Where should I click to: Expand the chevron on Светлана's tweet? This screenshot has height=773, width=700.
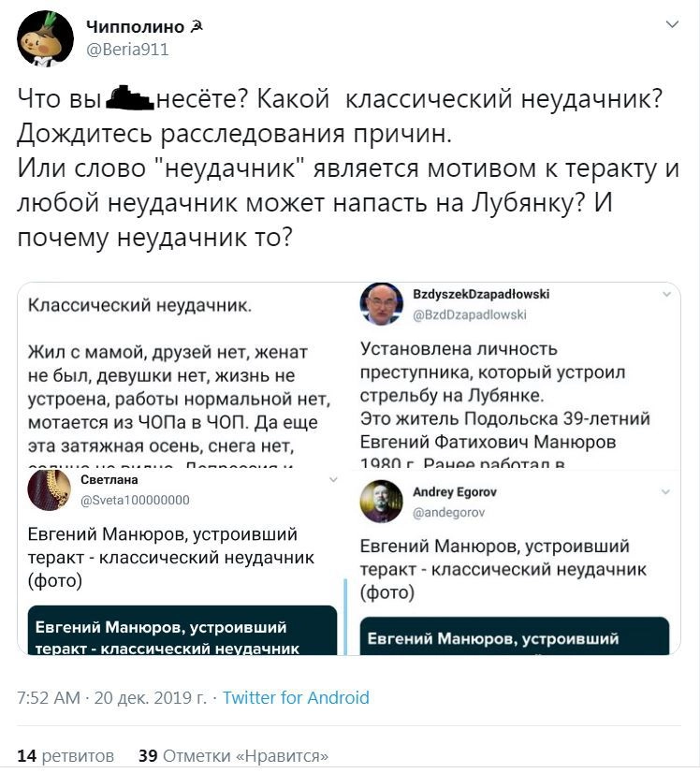tap(333, 479)
